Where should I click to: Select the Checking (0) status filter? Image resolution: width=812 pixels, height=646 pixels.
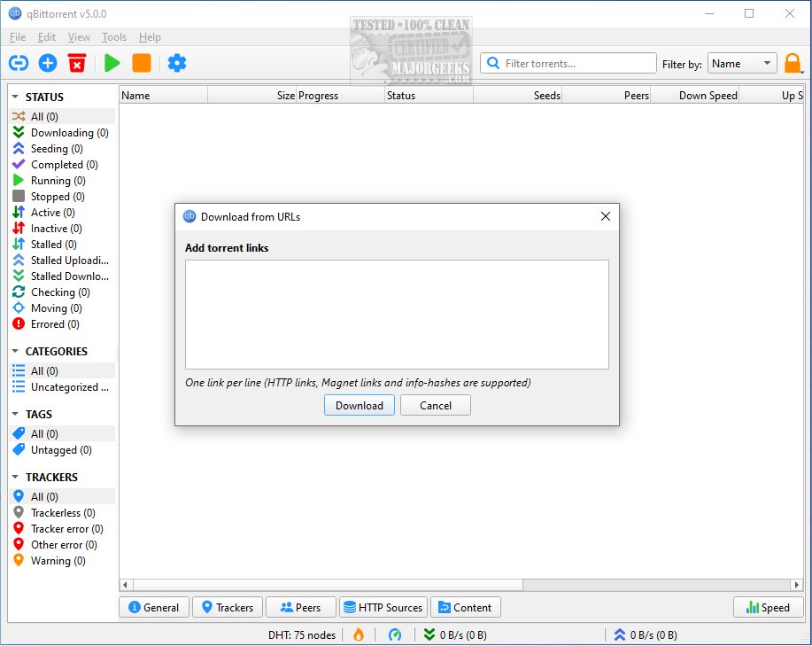click(62, 292)
